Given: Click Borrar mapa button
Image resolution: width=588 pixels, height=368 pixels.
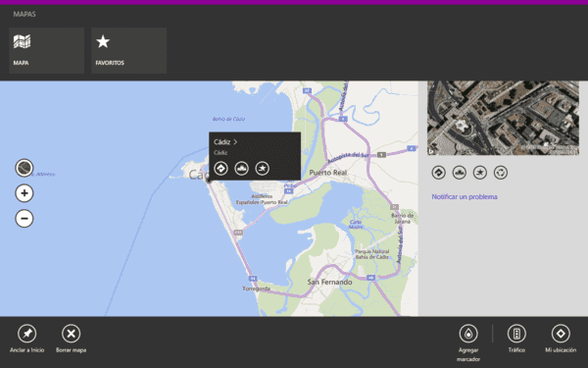Looking at the screenshot, I should pos(71,339).
